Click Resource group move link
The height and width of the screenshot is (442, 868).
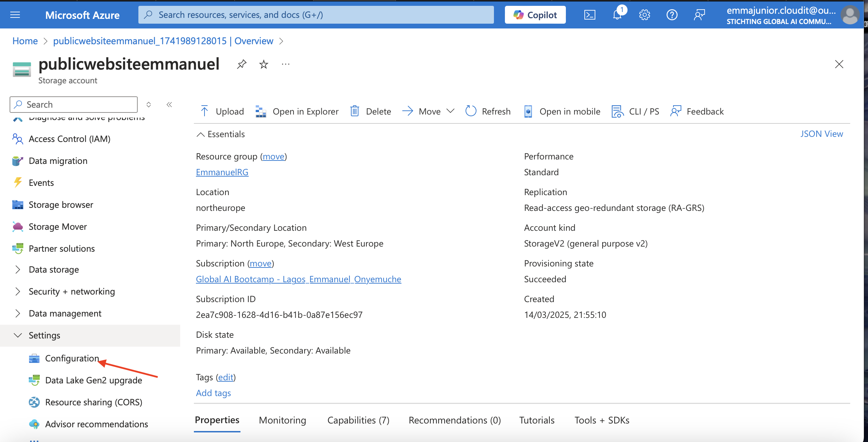pos(273,156)
